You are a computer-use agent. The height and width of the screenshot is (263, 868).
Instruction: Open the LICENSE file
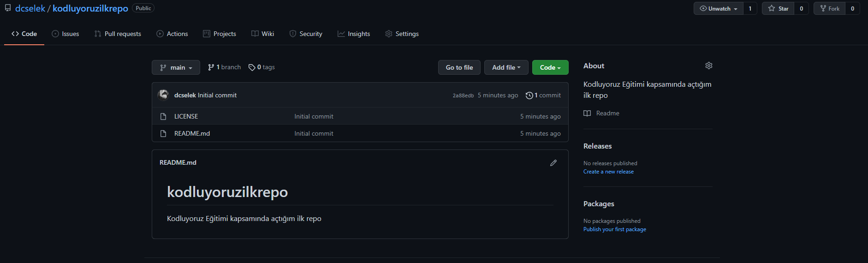[x=186, y=116]
